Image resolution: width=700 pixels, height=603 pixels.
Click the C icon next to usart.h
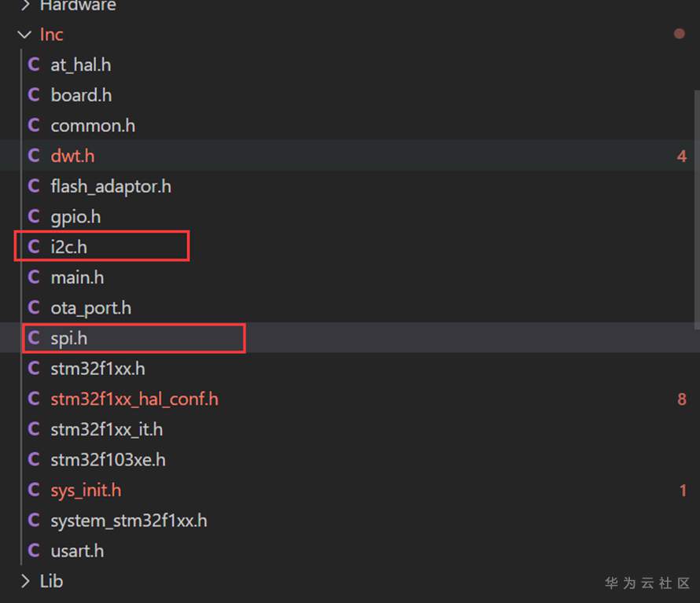(x=34, y=551)
